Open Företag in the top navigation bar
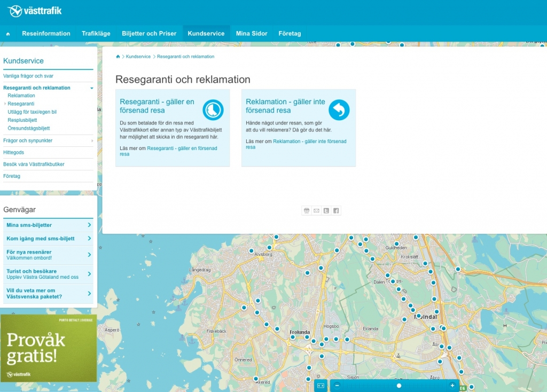This screenshot has width=547, height=392. 290,34
